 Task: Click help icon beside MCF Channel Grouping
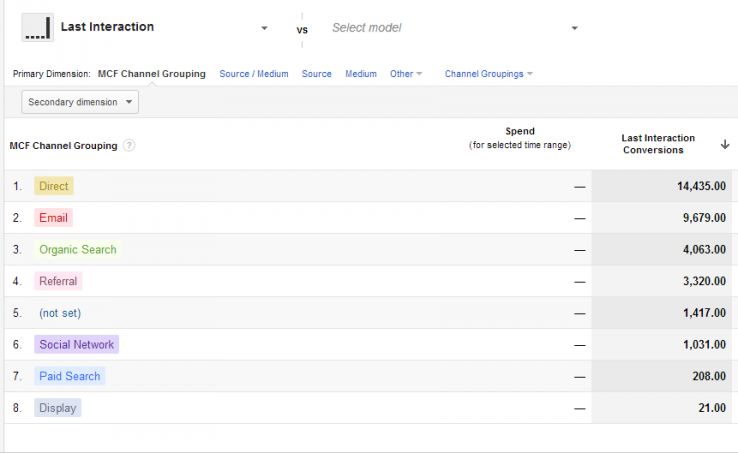[x=129, y=146]
